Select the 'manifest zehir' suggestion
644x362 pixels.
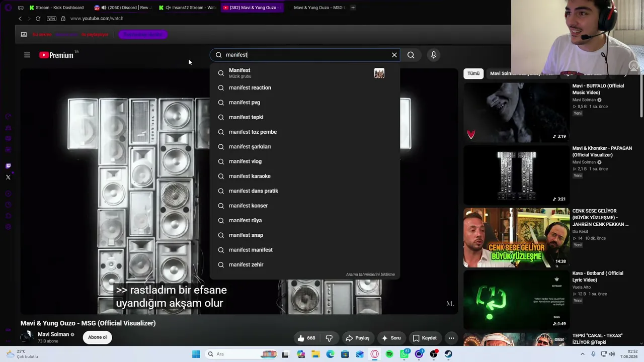pyautogui.click(x=304, y=264)
